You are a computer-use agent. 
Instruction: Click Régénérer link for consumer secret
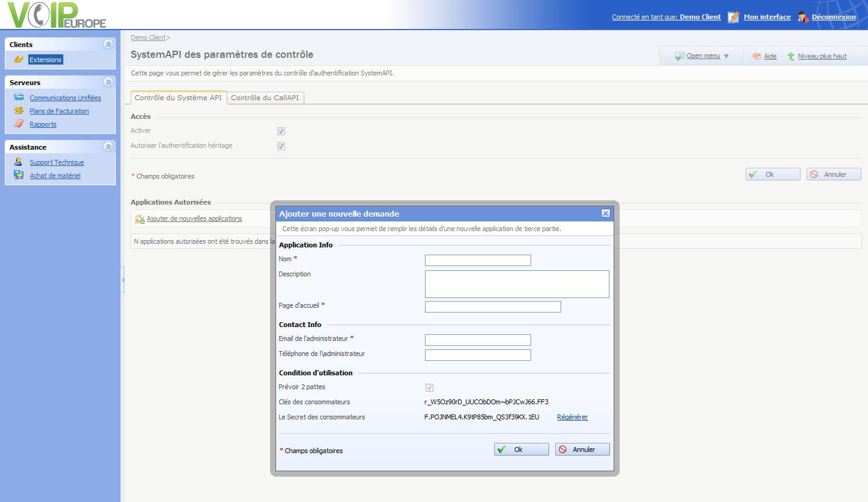[x=572, y=417]
